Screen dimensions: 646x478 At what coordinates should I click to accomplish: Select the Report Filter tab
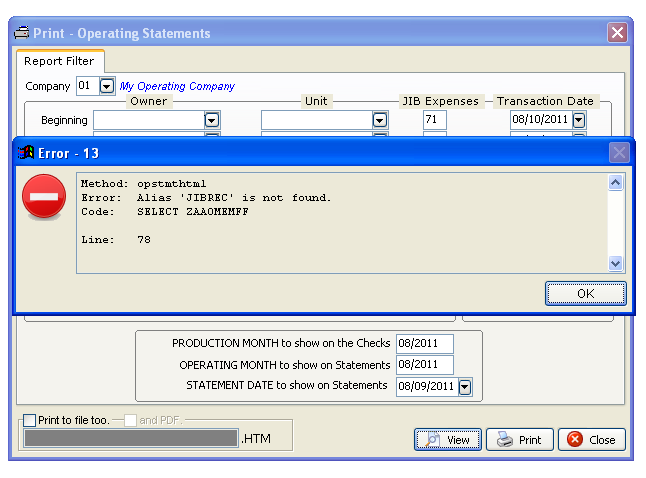59,61
